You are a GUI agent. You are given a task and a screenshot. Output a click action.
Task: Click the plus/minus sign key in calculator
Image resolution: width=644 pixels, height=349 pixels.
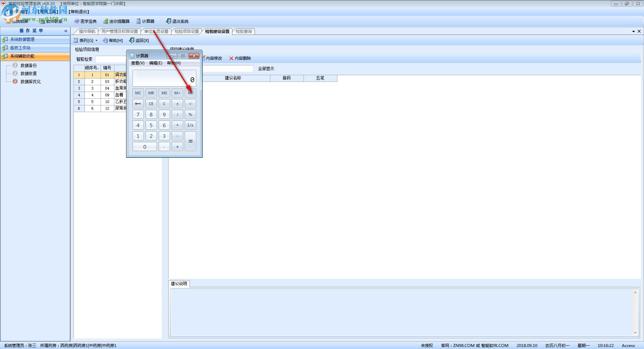[177, 104]
